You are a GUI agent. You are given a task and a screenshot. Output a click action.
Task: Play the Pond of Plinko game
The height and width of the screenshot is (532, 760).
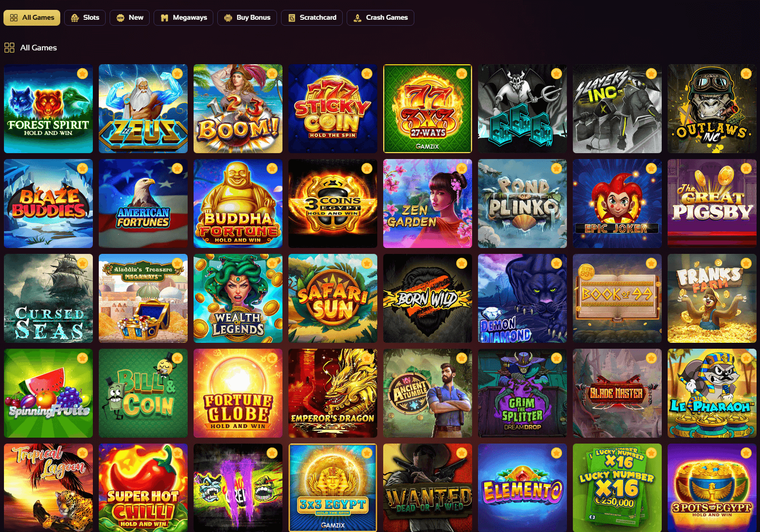pos(522,204)
